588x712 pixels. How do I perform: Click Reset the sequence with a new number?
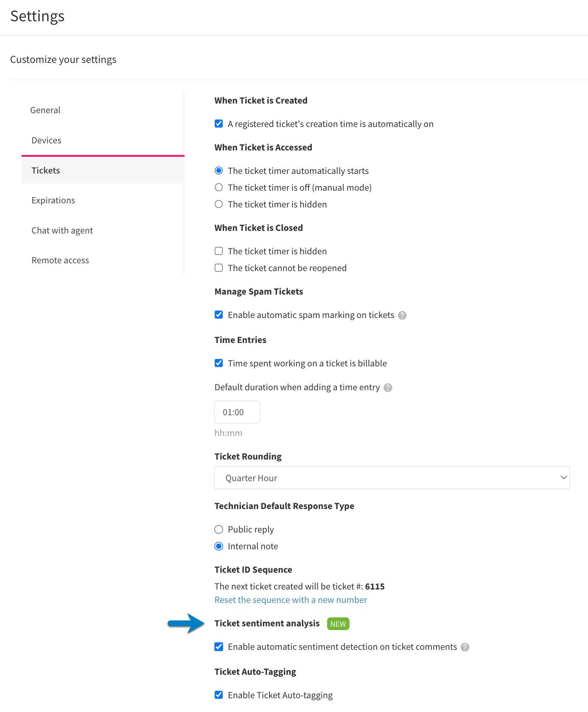[291, 600]
